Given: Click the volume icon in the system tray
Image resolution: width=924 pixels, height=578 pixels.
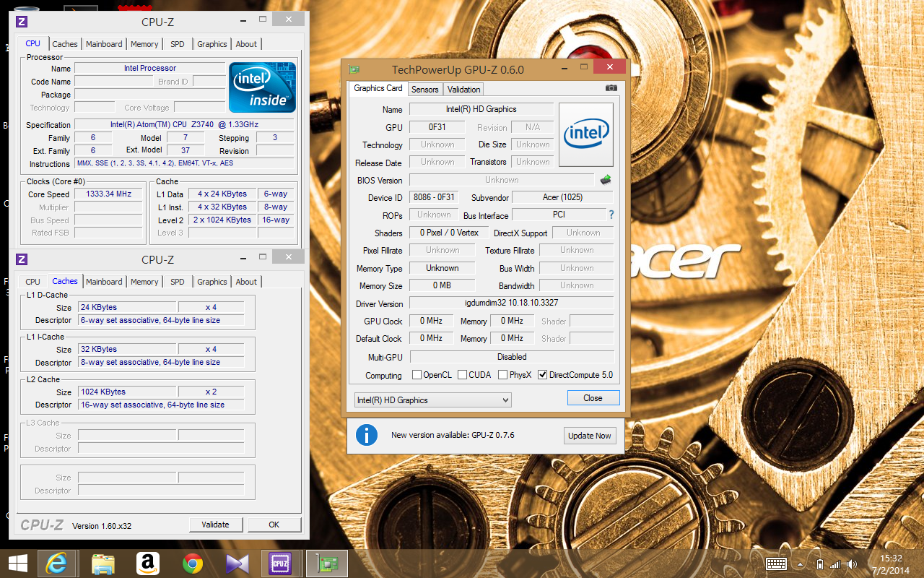Looking at the screenshot, I should point(853,564).
